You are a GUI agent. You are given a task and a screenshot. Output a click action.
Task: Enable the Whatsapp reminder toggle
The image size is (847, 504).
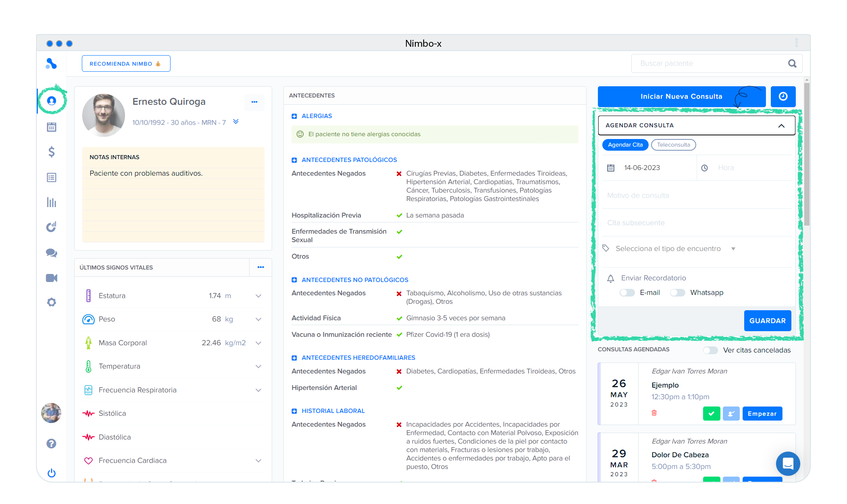677,292
